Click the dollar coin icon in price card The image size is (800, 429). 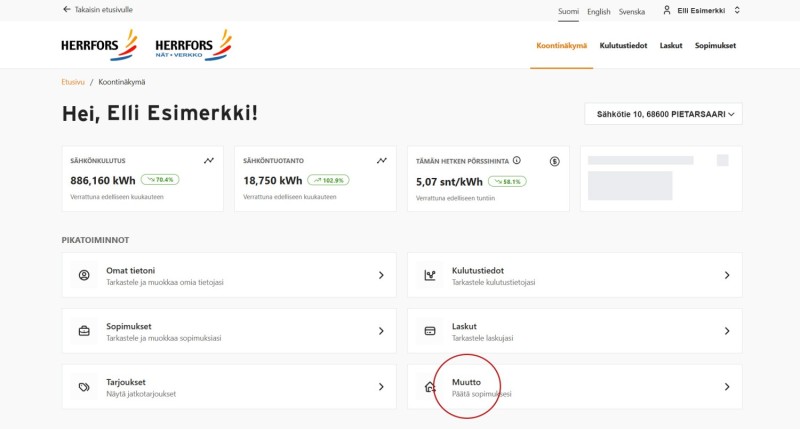click(x=555, y=162)
